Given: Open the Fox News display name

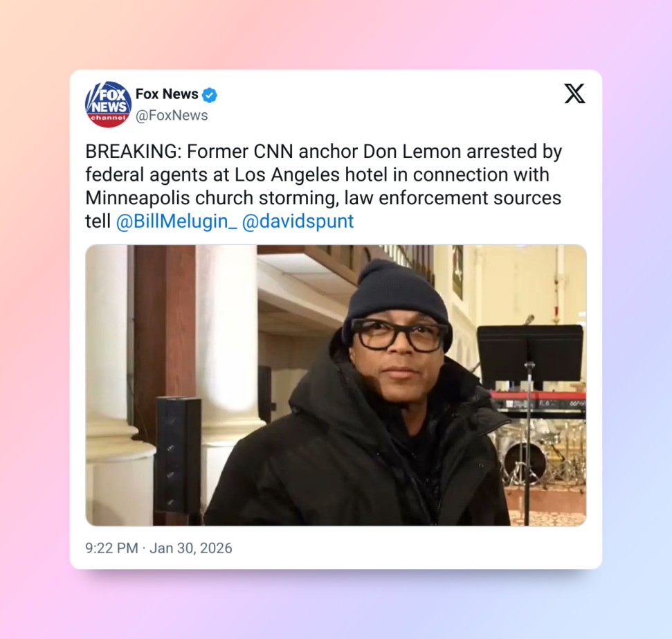Looking at the screenshot, I should tap(167, 94).
